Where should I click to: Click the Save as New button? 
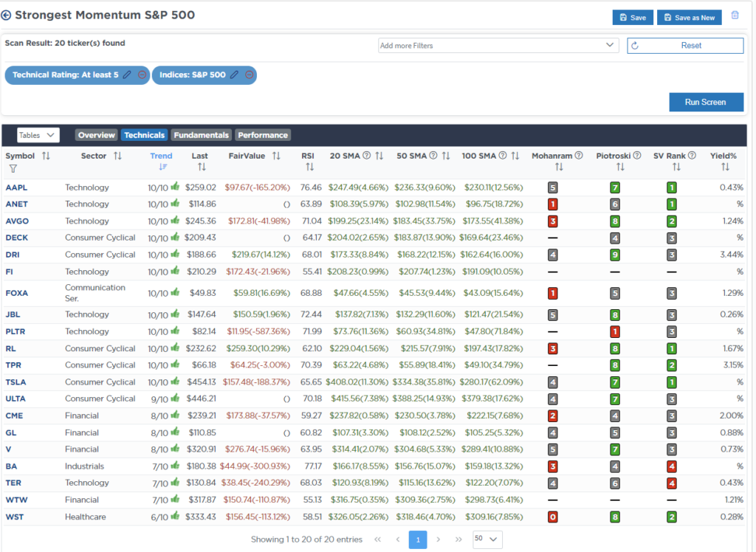(x=689, y=18)
